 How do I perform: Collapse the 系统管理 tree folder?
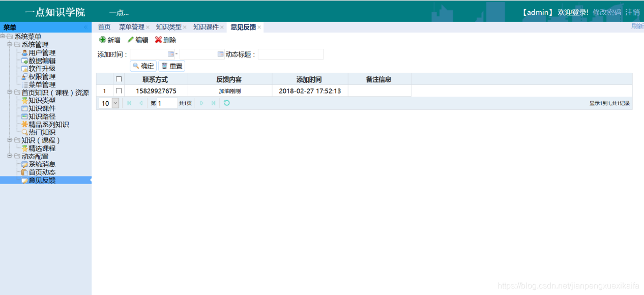pyautogui.click(x=10, y=44)
